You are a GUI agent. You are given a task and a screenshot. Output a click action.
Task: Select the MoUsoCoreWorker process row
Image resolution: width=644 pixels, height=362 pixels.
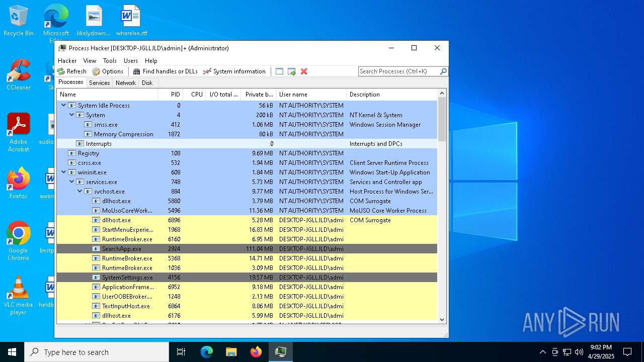point(247,211)
